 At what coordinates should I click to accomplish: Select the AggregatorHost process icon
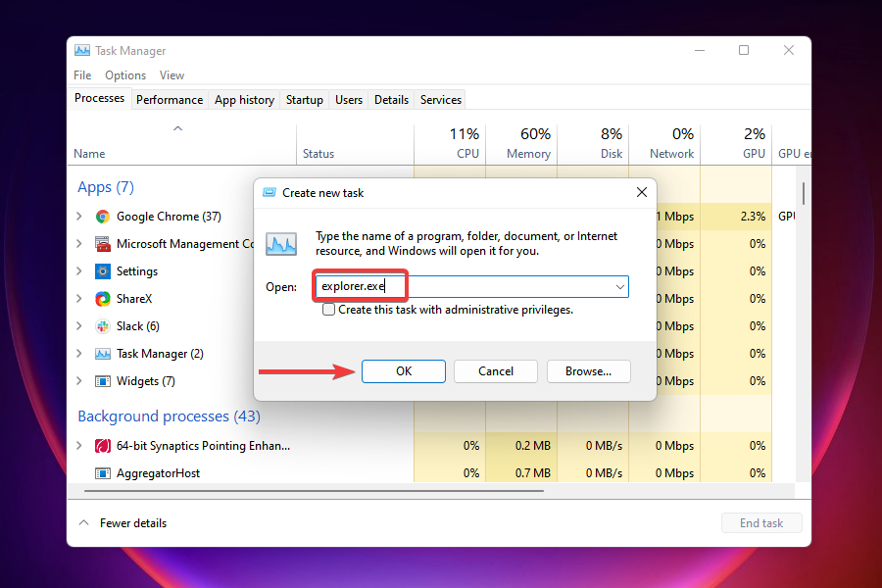click(102, 472)
